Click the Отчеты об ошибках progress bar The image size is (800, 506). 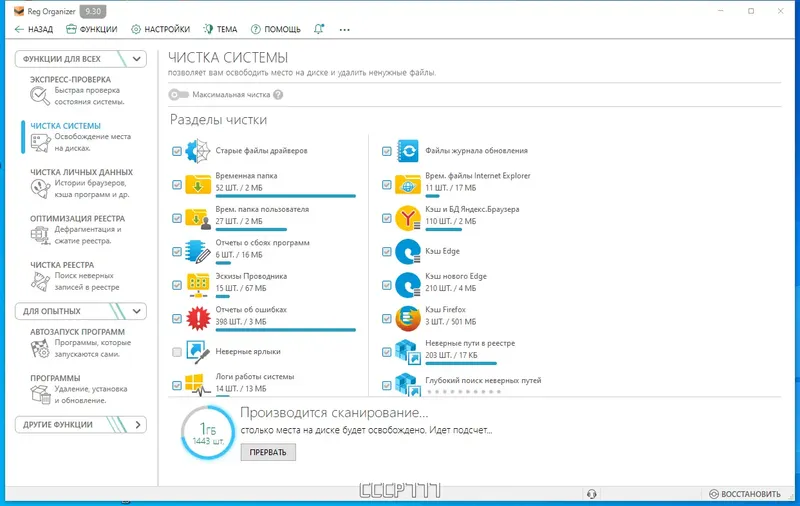[285, 330]
